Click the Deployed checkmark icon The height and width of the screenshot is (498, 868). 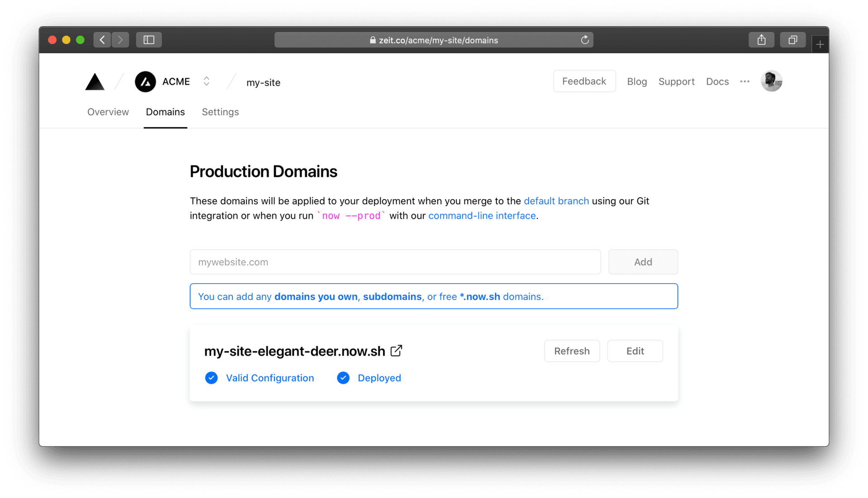coord(343,378)
